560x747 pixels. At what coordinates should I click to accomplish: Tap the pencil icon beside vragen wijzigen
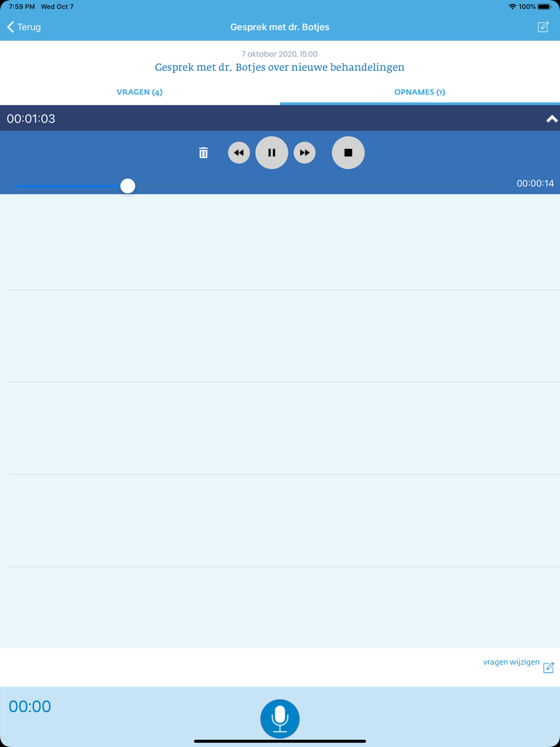[549, 667]
